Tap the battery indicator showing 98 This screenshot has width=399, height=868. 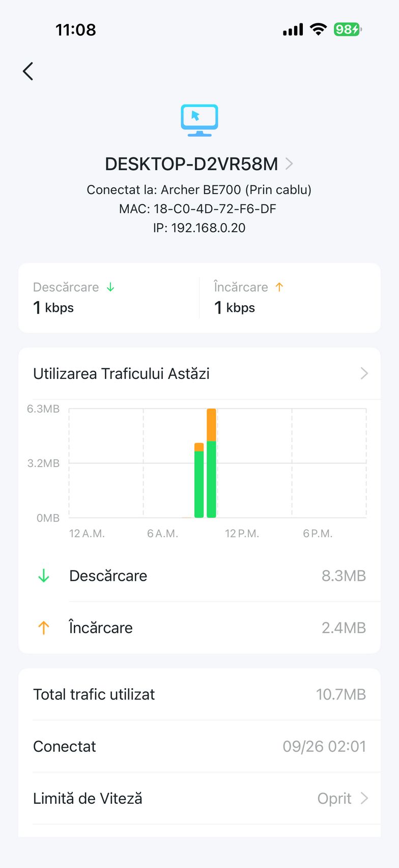tap(347, 30)
